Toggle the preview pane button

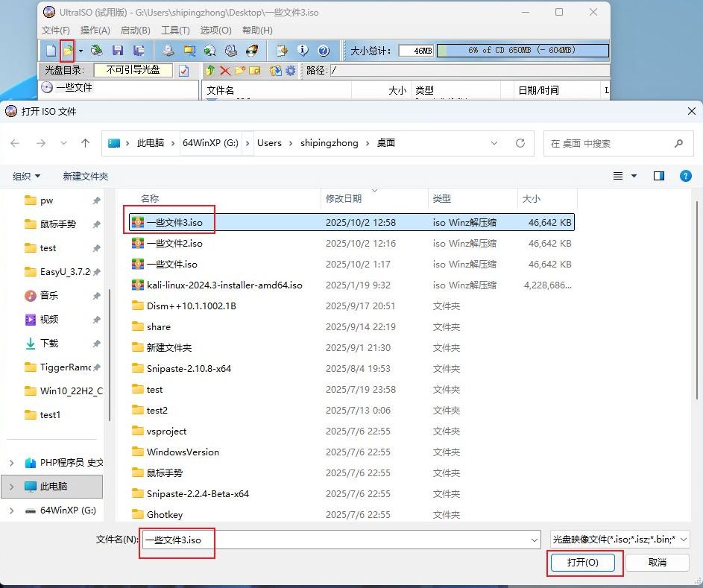coord(658,177)
